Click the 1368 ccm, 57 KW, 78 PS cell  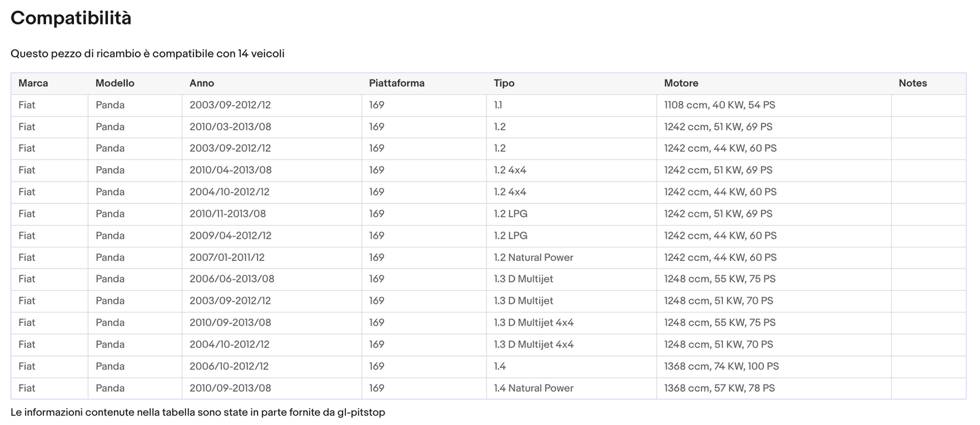pyautogui.click(x=719, y=388)
